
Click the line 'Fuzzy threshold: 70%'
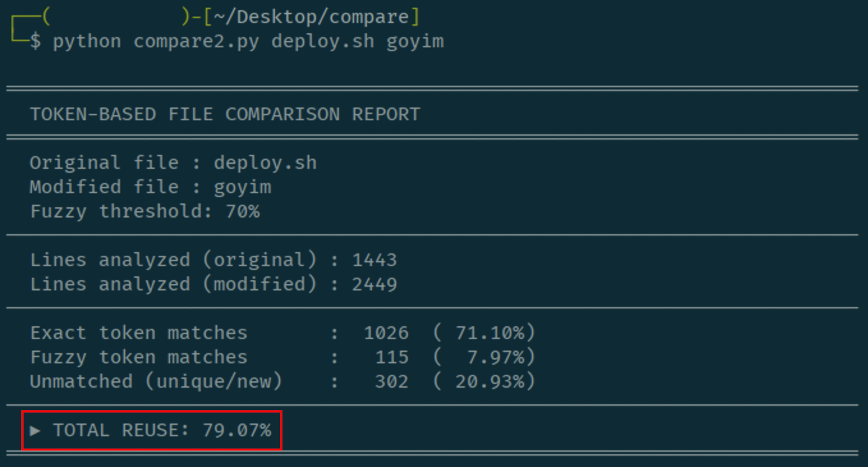[x=144, y=211]
